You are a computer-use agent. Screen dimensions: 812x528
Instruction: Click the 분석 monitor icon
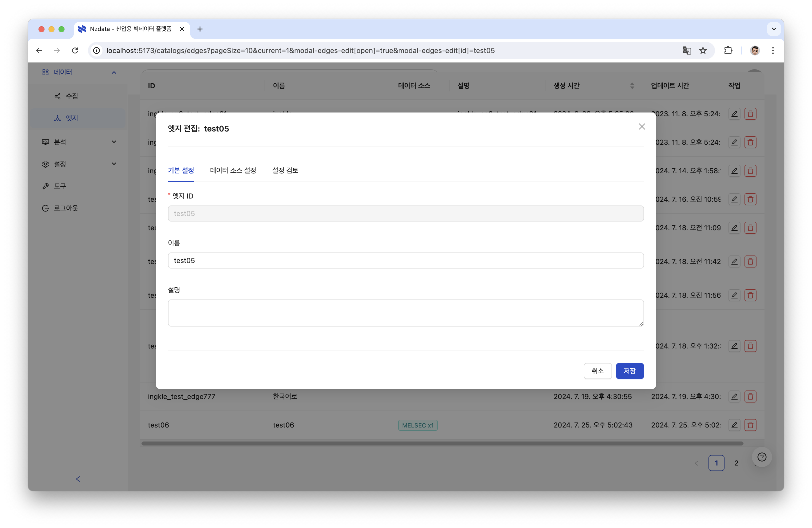click(x=45, y=142)
